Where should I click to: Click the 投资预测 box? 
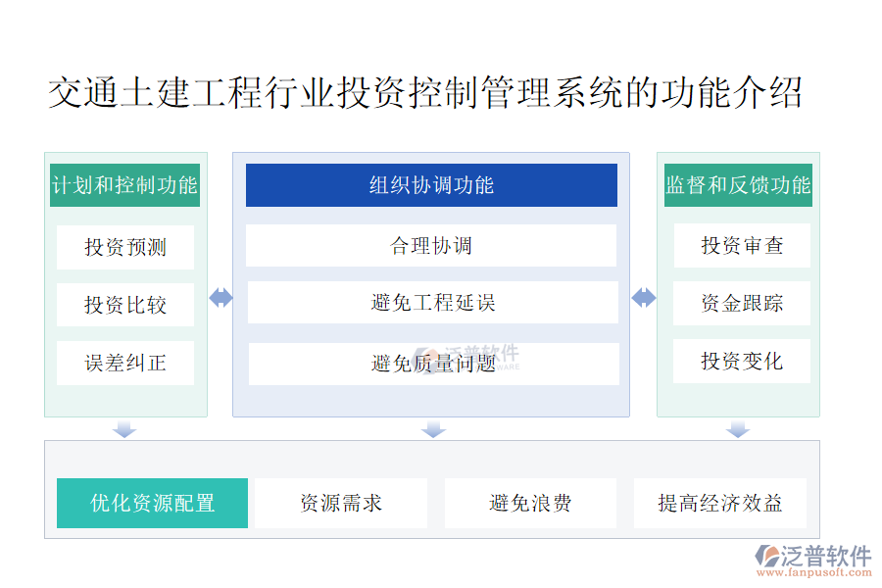tap(124, 247)
